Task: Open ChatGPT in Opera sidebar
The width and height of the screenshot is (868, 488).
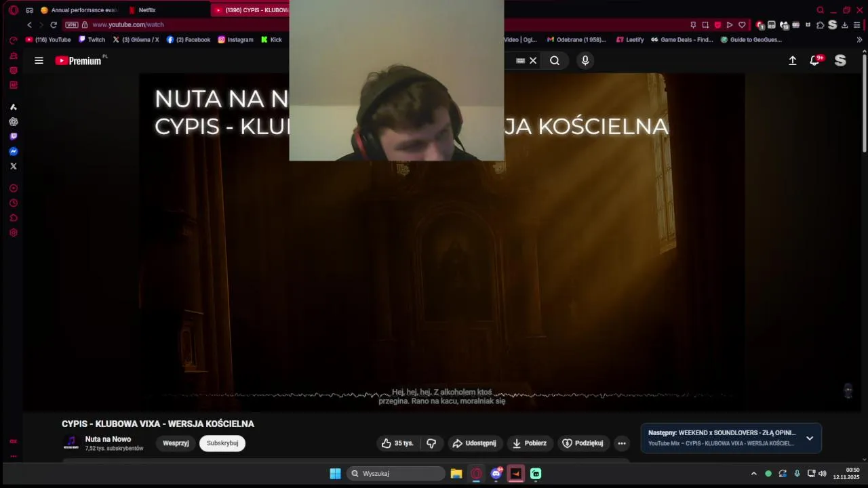Action: pos(13,122)
